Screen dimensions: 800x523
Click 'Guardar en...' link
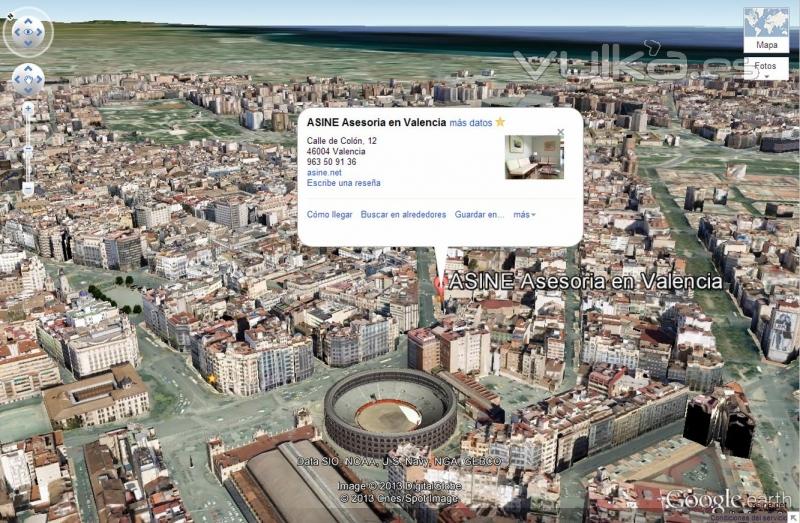tap(479, 215)
